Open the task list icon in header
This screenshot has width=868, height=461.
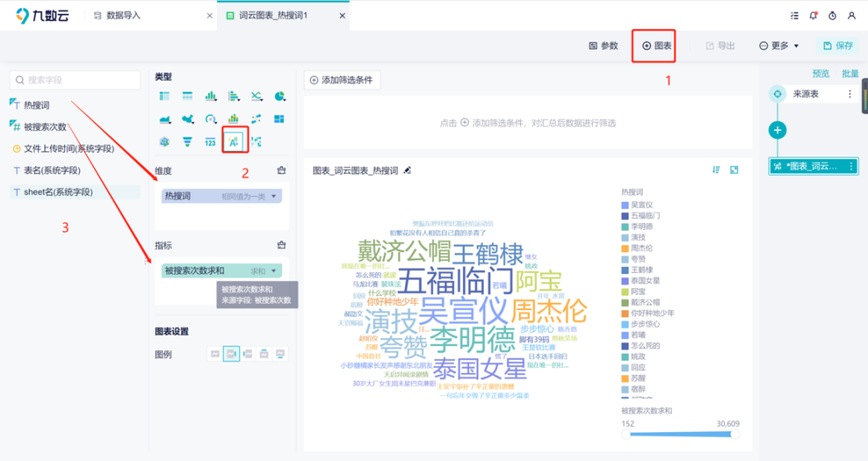tap(794, 15)
